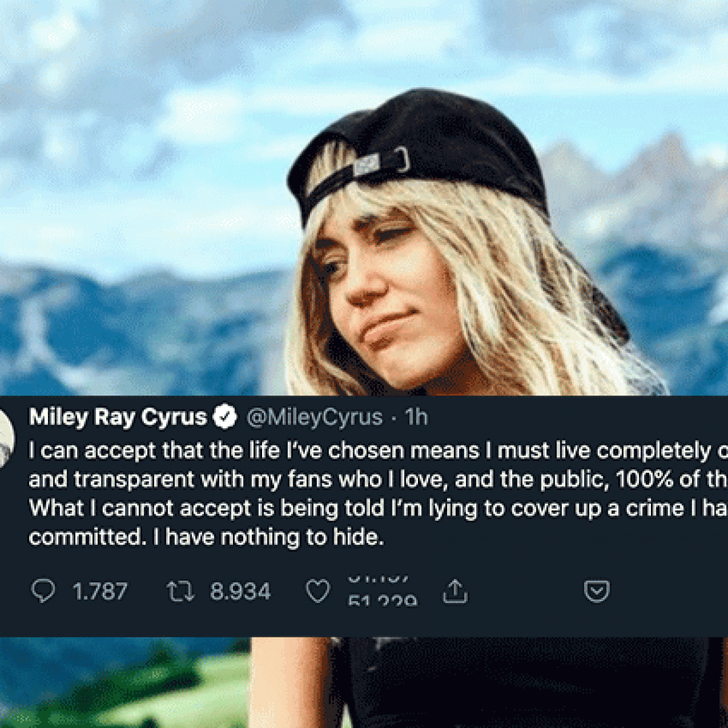This screenshot has height=728, width=728.
Task: Open the 1h timestamp link
Action: click(416, 417)
